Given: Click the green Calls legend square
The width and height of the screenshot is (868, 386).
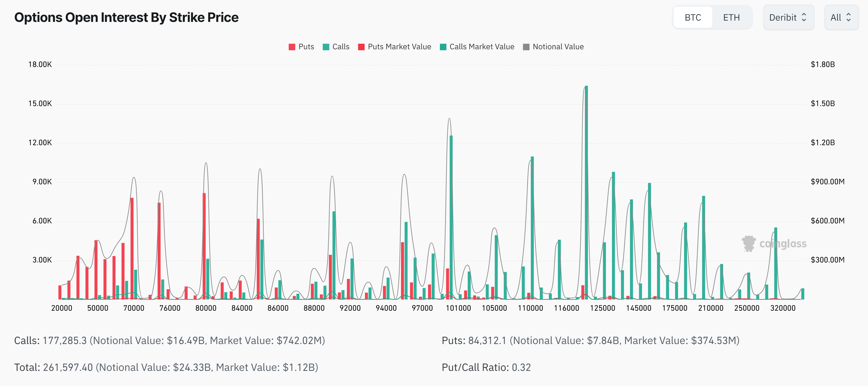Looking at the screenshot, I should click(x=326, y=47).
